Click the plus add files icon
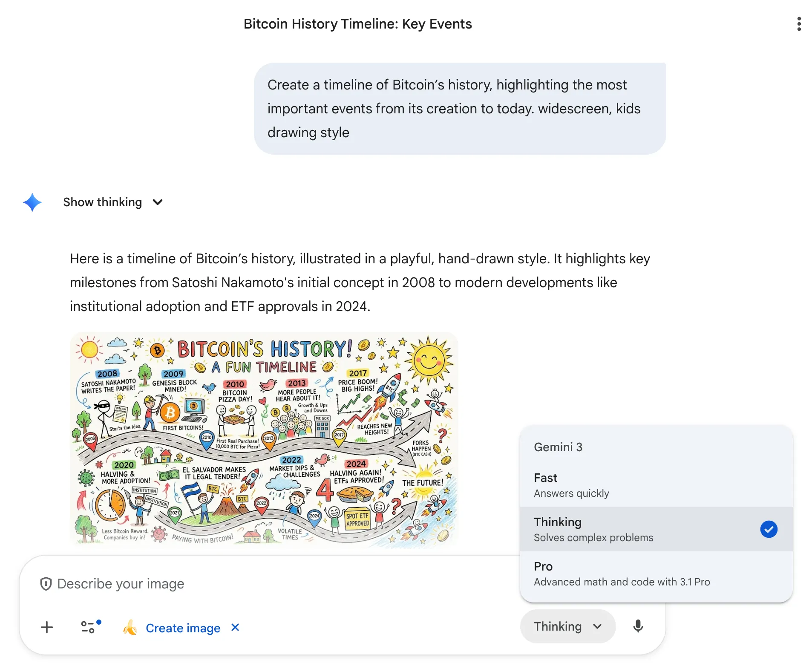This screenshot has width=812, height=663. coord(47,627)
